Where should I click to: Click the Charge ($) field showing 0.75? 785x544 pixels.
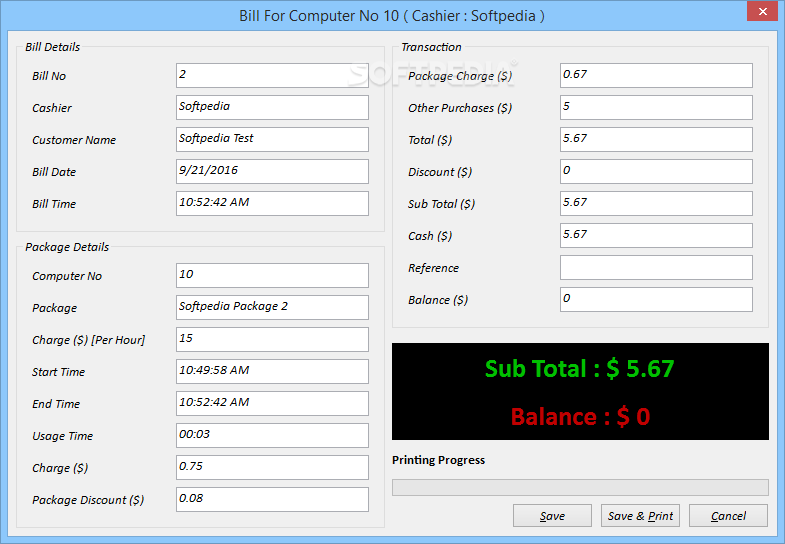pyautogui.click(x=272, y=468)
